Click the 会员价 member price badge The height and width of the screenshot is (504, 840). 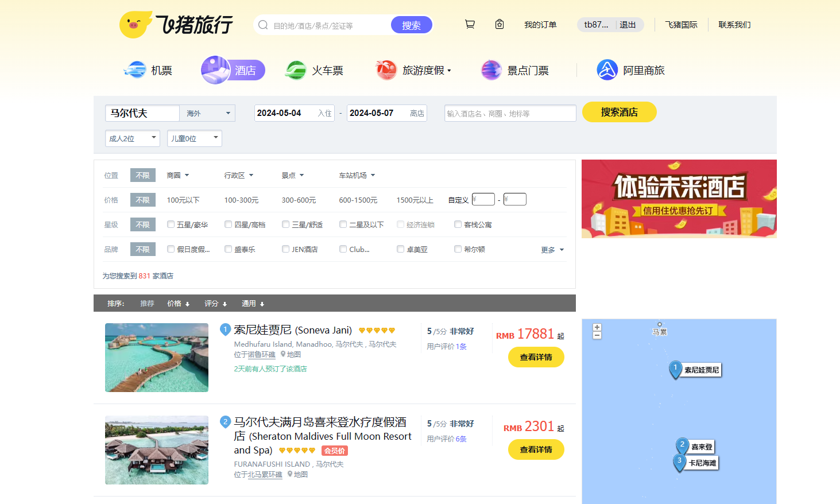click(335, 451)
